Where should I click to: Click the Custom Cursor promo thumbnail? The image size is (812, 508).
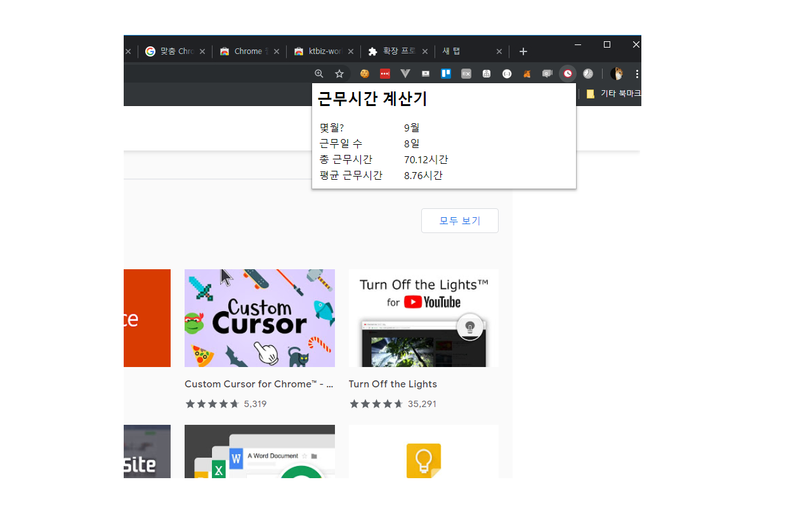[x=259, y=317]
